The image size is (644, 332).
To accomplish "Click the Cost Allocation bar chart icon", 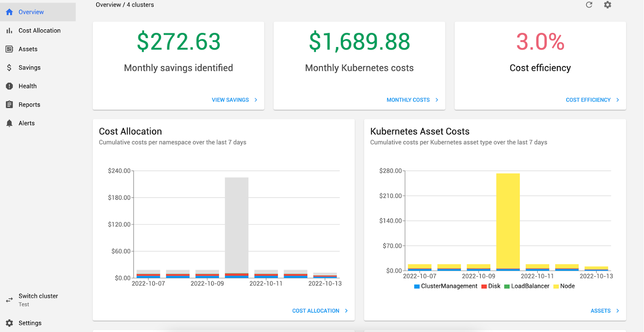I will (x=9, y=31).
